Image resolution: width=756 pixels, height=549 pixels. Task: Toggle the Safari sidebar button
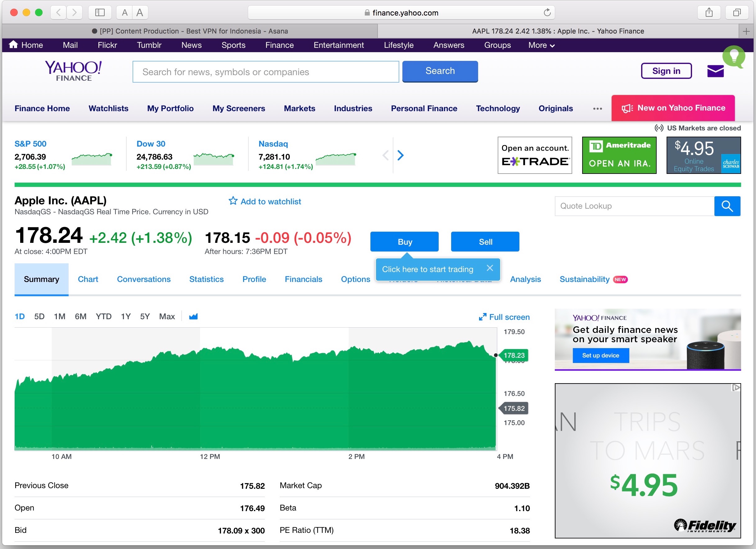(x=100, y=13)
